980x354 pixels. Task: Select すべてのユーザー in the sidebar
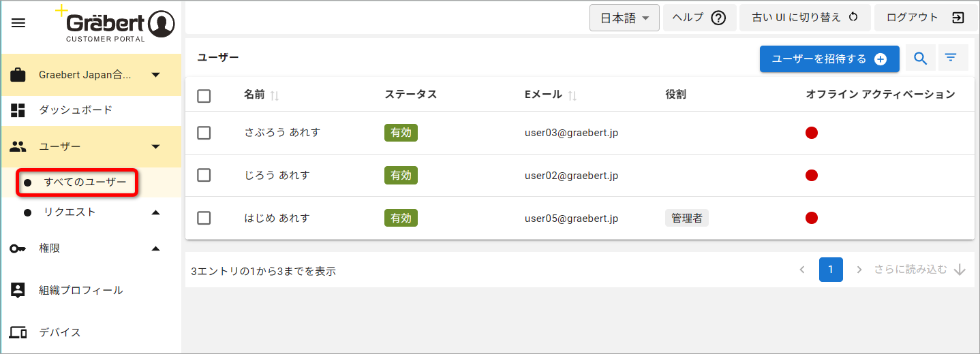pyautogui.click(x=85, y=182)
